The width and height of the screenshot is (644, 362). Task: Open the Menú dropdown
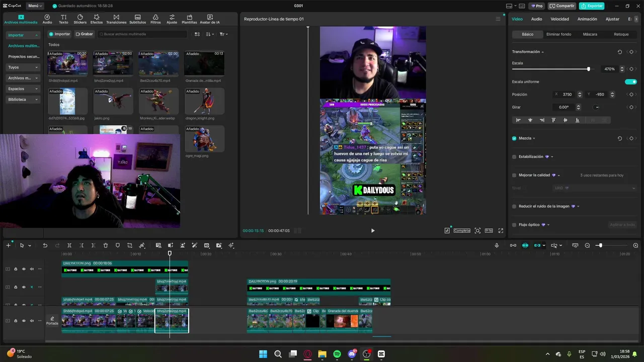[35, 6]
